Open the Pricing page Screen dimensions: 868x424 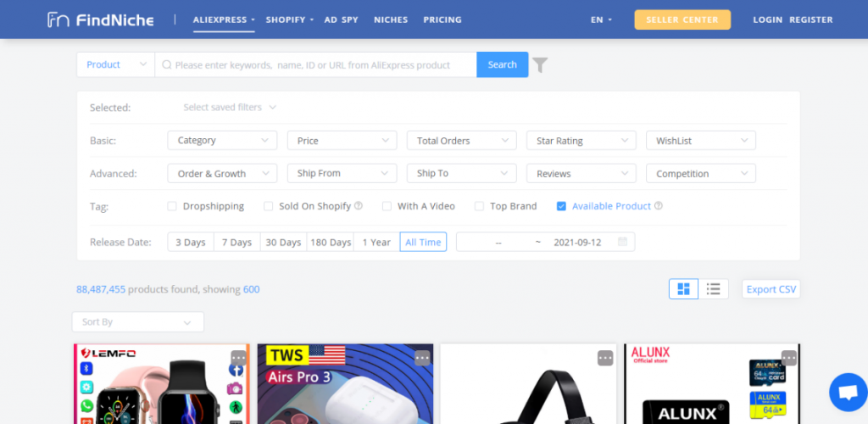tap(442, 20)
